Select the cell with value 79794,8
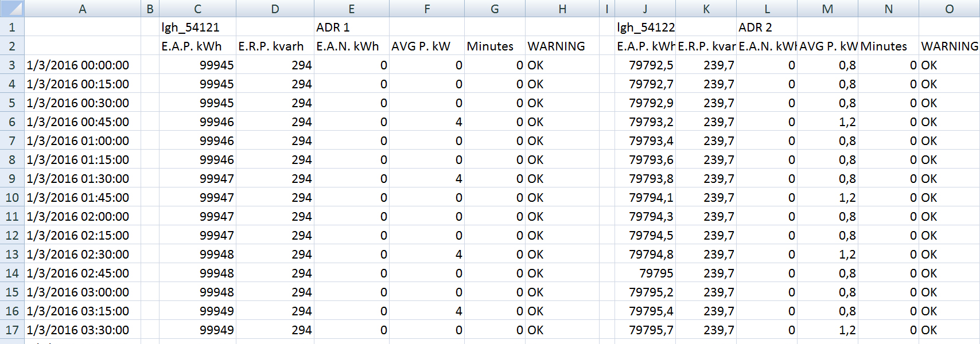The height and width of the screenshot is (344, 980). coord(645,254)
